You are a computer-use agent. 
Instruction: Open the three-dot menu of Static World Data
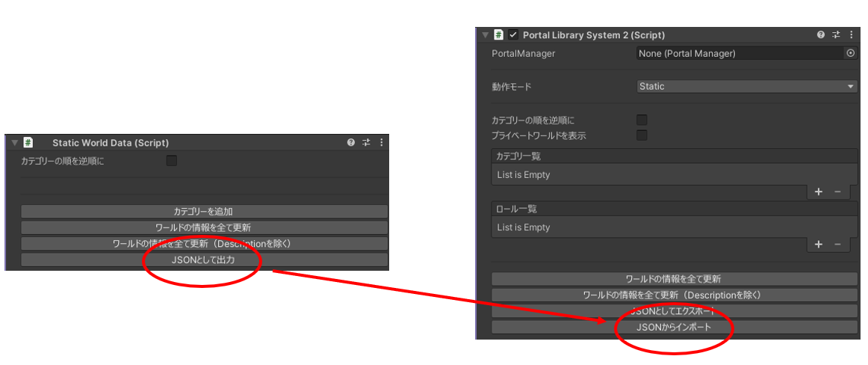[x=382, y=142]
